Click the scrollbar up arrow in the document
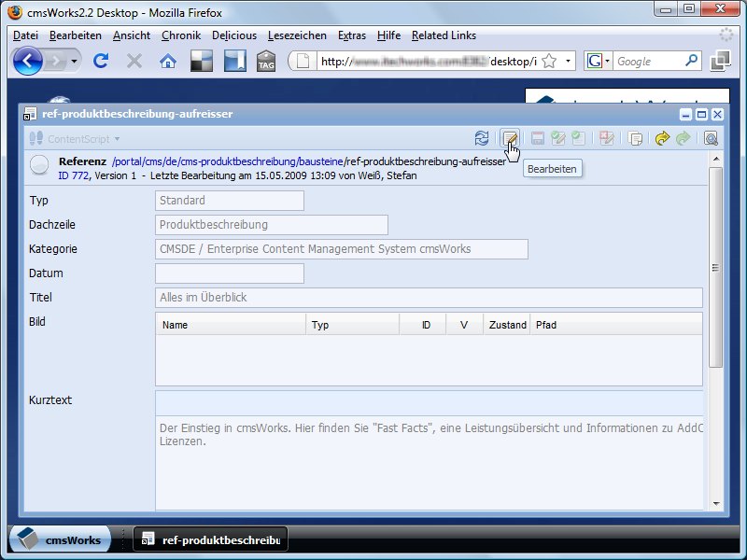This screenshot has height=560, width=747. [x=715, y=159]
